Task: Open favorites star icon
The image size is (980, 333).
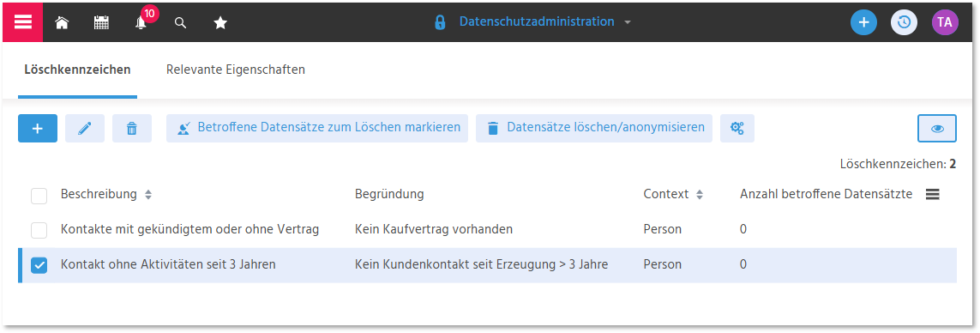Action: click(220, 23)
